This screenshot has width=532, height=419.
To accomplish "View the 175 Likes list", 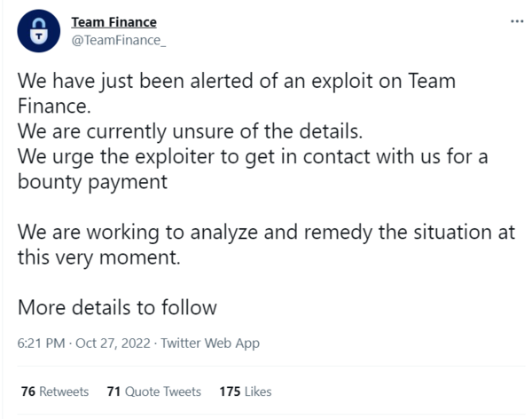I will [x=246, y=391].
